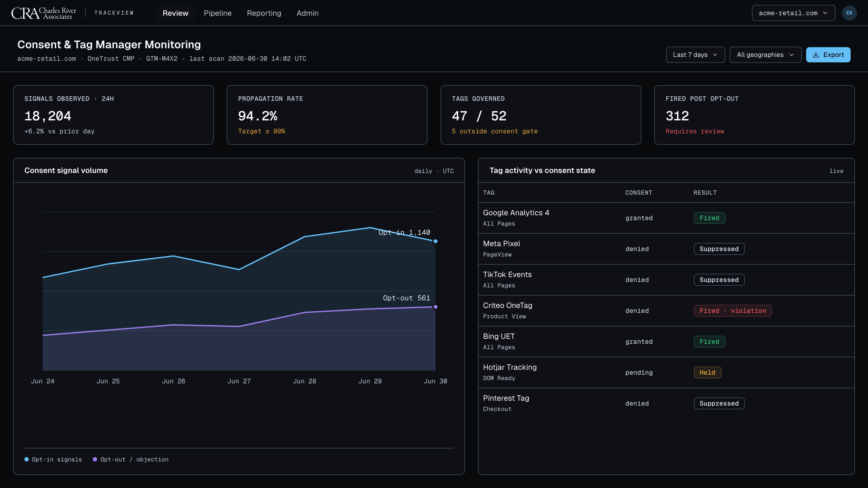Click the Suppressed badge for Meta Pixel
The image size is (868, 488).
[x=719, y=249]
